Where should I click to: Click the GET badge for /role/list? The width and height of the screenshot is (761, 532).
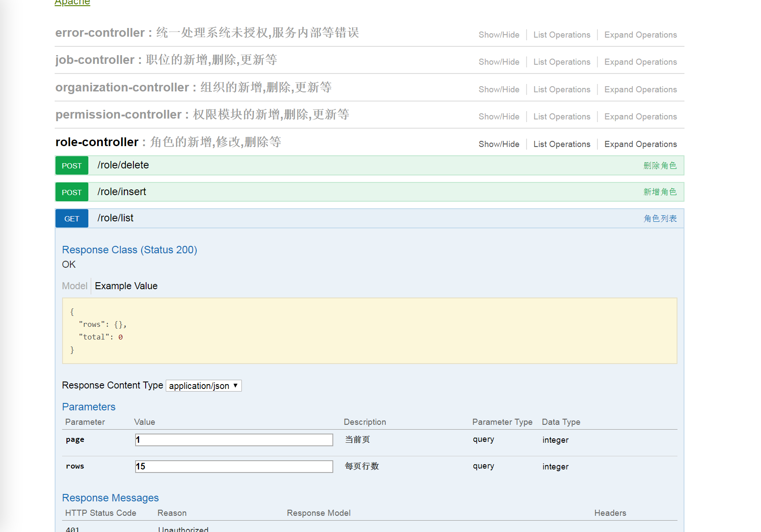click(x=72, y=218)
